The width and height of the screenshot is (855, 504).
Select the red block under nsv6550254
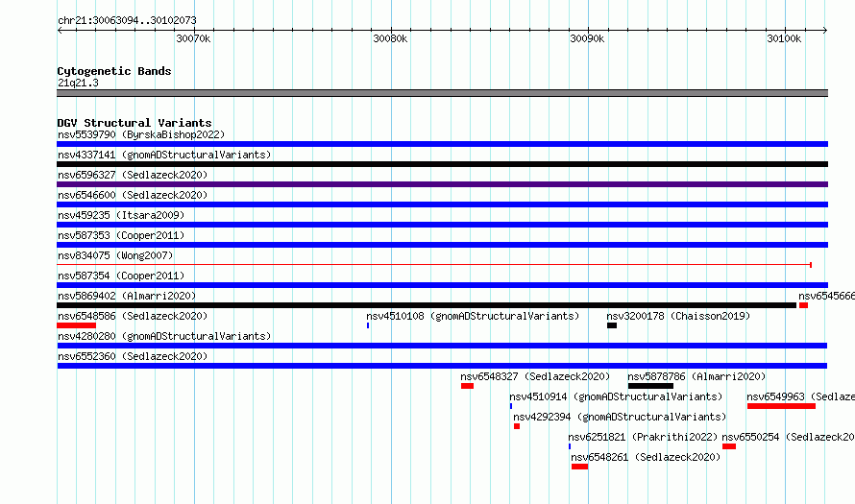729,446
